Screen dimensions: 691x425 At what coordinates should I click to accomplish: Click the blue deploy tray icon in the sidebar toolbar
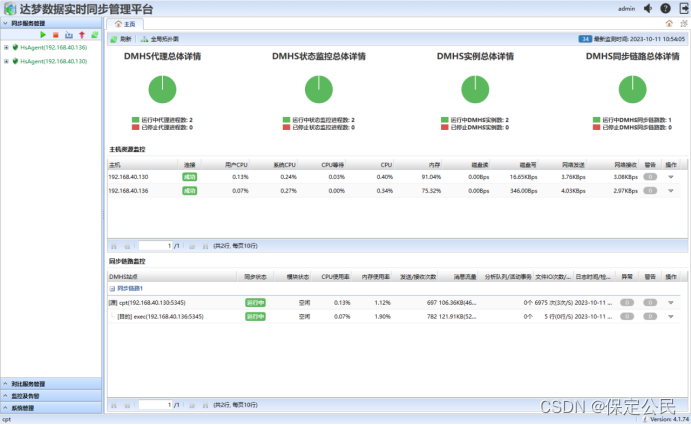click(69, 35)
